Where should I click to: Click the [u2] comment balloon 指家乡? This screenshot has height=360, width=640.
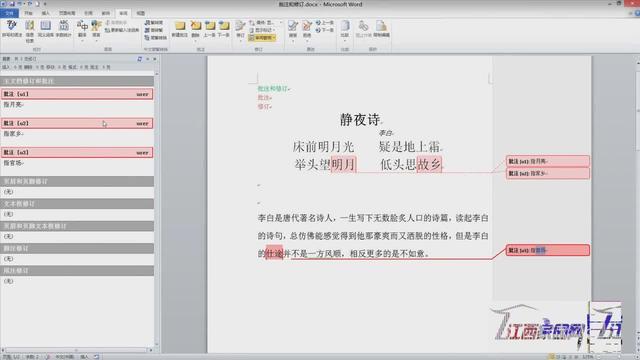(x=548, y=173)
